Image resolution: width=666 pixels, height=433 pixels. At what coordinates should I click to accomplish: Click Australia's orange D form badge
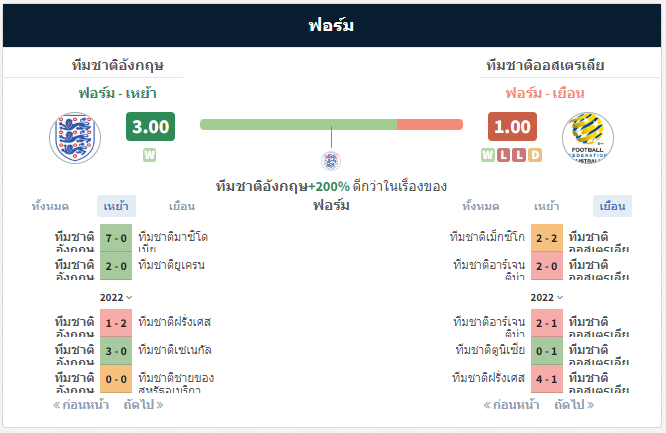(x=535, y=155)
